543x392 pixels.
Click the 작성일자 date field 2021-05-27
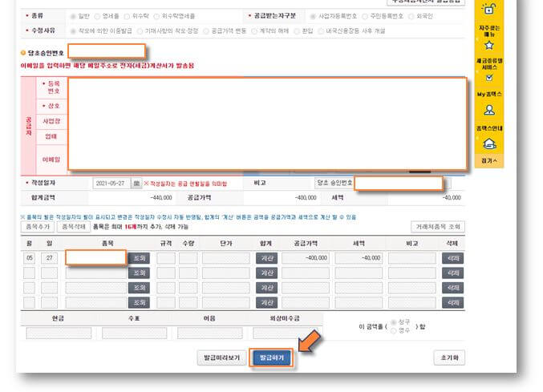(111, 183)
